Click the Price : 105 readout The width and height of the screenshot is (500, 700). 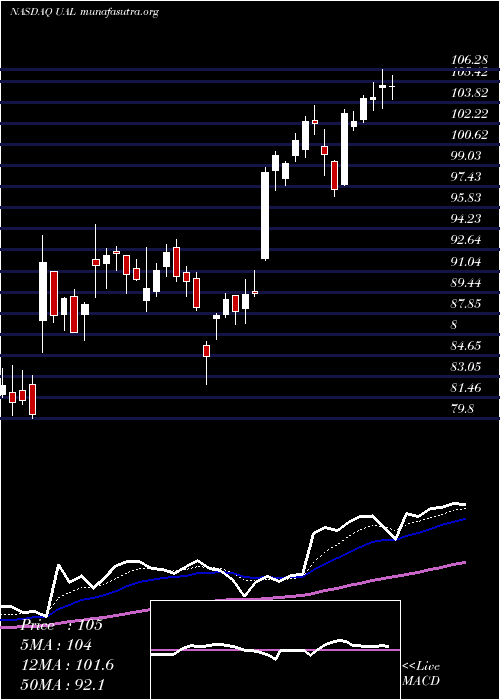(x=62, y=625)
